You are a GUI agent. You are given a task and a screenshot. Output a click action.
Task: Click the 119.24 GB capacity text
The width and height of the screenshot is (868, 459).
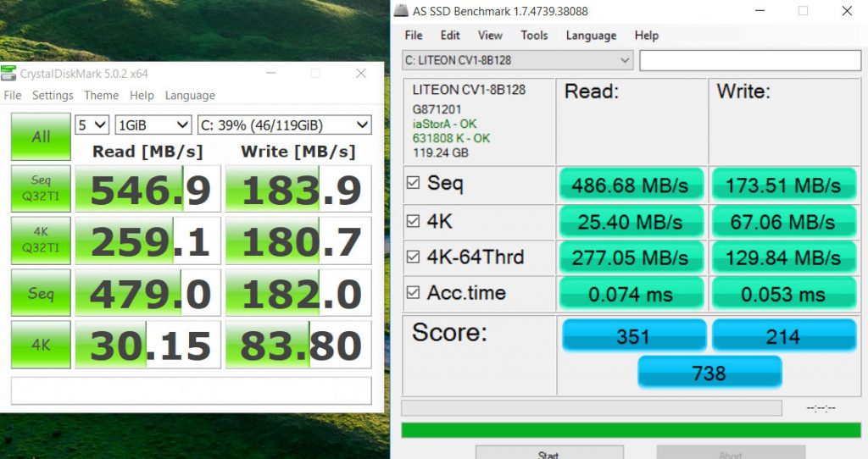[441, 152]
